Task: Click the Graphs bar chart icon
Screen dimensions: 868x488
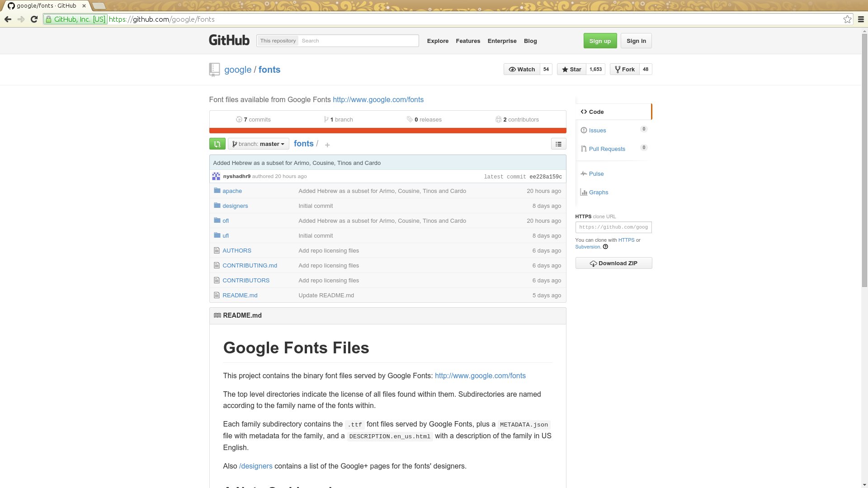Action: (584, 192)
